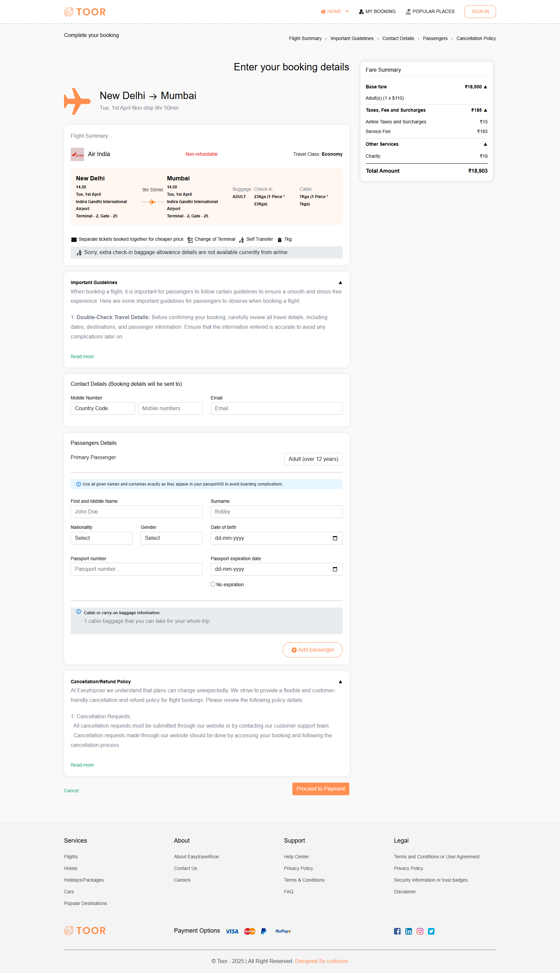This screenshot has height=973, width=560.
Task: Open the Hotels footer link
Action: (x=71, y=868)
